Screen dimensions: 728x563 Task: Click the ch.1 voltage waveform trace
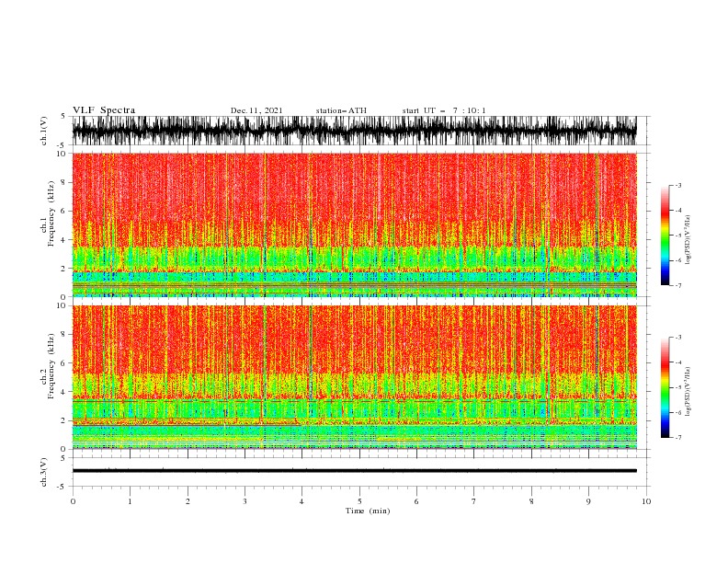(x=355, y=131)
